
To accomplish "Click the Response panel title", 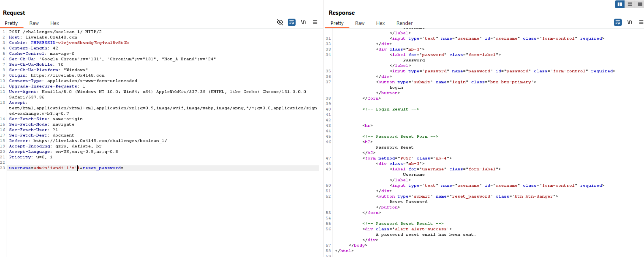I will coord(341,13).
